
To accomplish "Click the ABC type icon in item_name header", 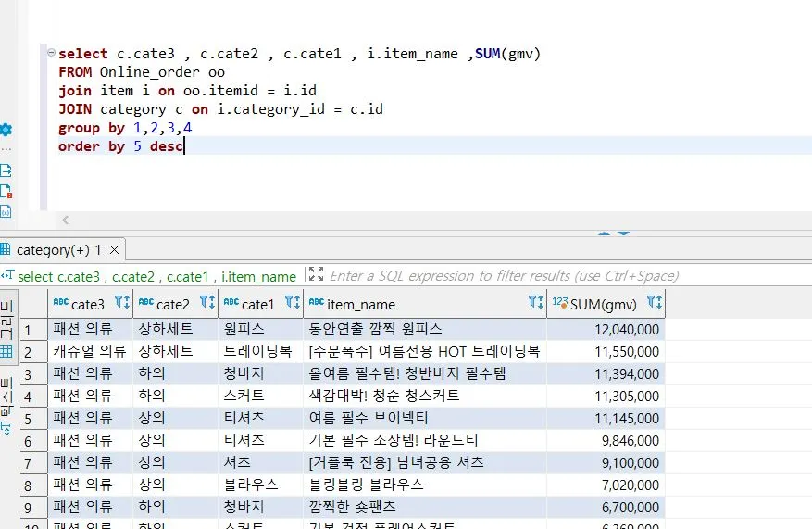I will [317, 301].
